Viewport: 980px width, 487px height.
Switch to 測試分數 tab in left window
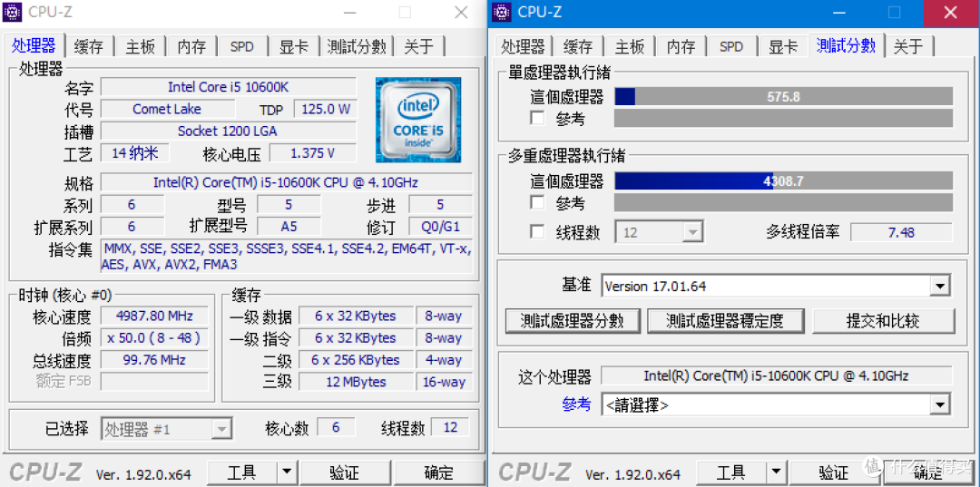(x=357, y=47)
